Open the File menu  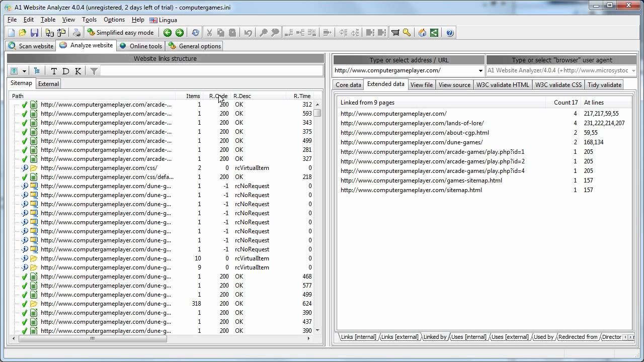click(12, 20)
